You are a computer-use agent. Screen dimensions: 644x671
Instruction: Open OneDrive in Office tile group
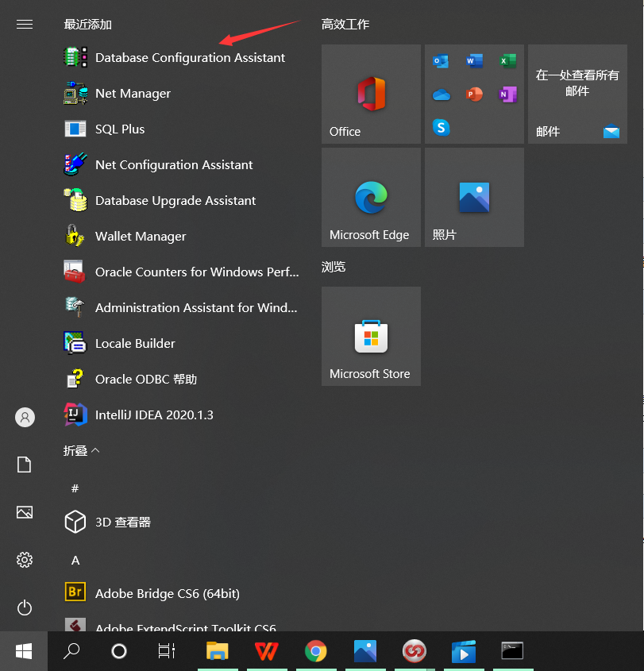(x=441, y=94)
